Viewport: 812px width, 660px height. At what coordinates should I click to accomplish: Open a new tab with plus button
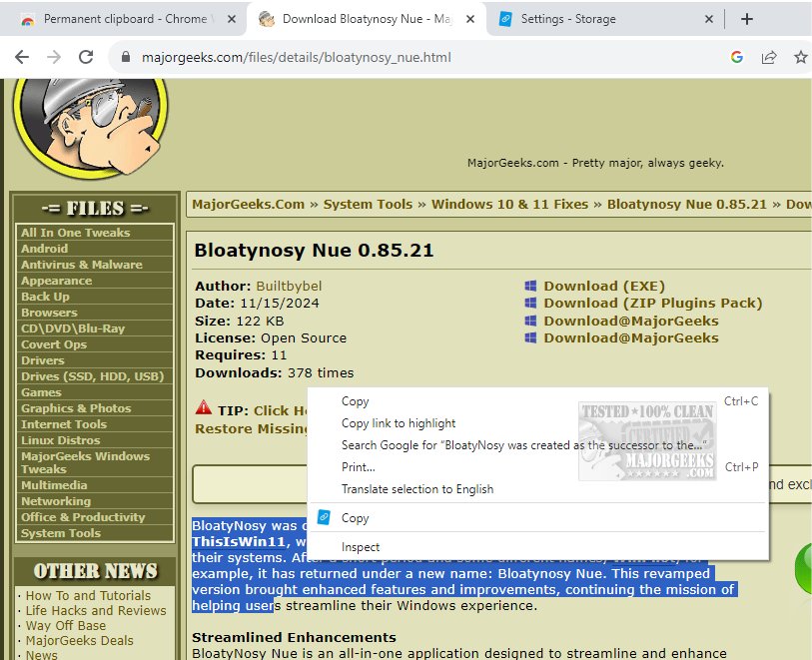coord(747,19)
